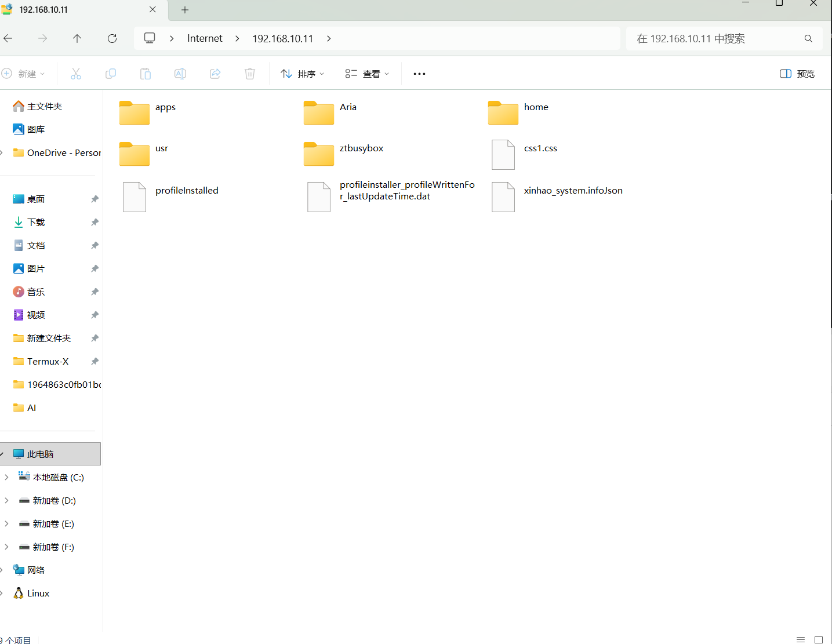Viewport: 832px width, 644px height.
Task: Click Internet in the address breadcrumb
Action: [205, 38]
